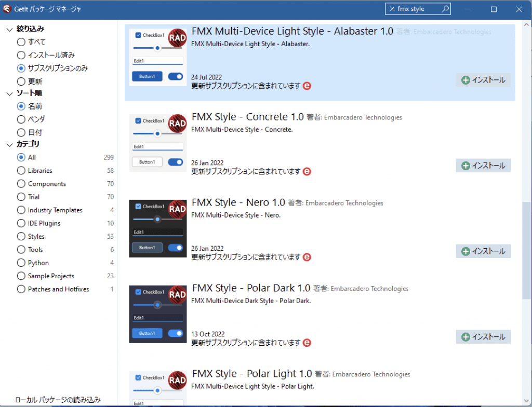Click the GetIt app icon in title bar
This screenshot has height=407, width=532.
pos(7,9)
